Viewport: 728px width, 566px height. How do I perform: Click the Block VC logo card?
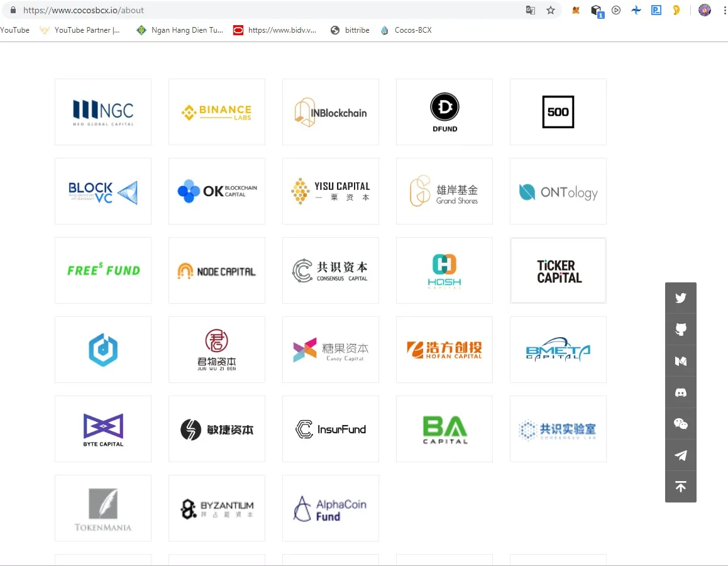click(103, 191)
